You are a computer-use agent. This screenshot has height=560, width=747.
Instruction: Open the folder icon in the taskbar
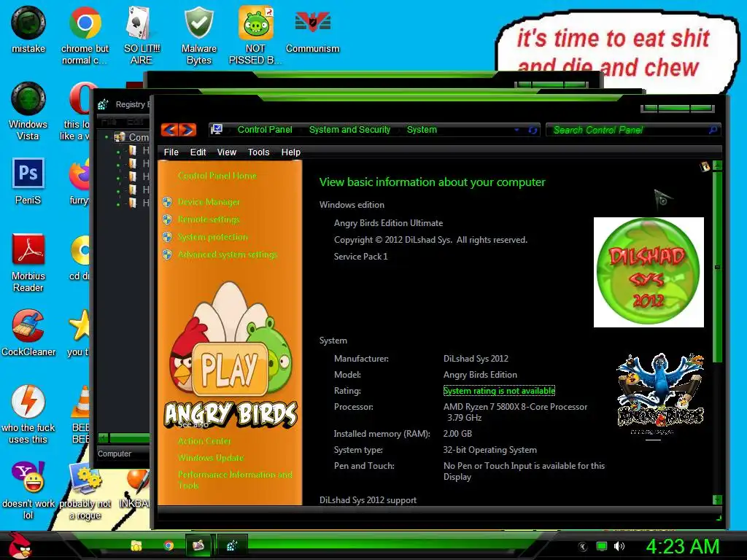pos(136,545)
